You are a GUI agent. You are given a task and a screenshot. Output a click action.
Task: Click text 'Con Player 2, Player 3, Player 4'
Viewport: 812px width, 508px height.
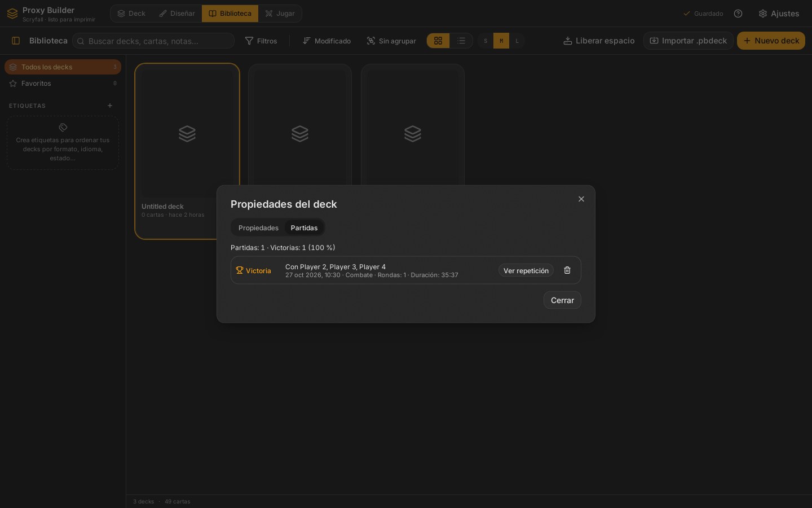tap(336, 266)
